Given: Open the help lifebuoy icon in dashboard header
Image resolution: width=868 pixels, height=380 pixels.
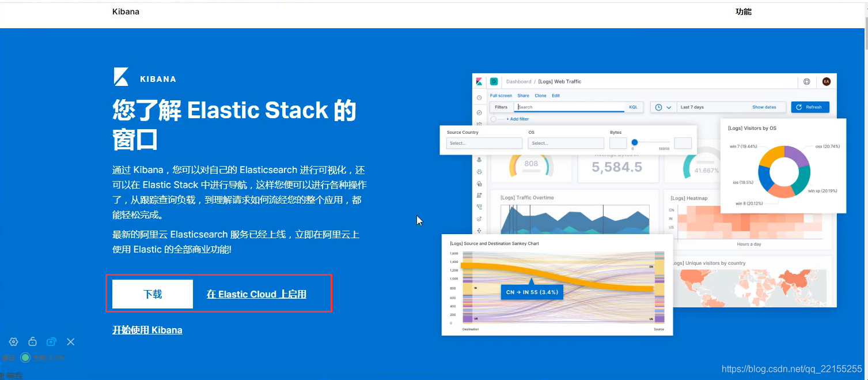Looking at the screenshot, I should pos(806,81).
